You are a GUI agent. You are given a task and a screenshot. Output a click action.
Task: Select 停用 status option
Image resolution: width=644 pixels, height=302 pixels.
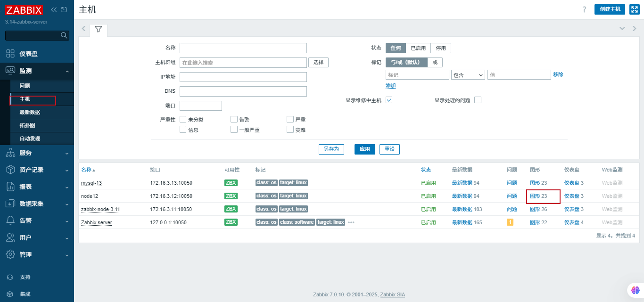(441, 48)
